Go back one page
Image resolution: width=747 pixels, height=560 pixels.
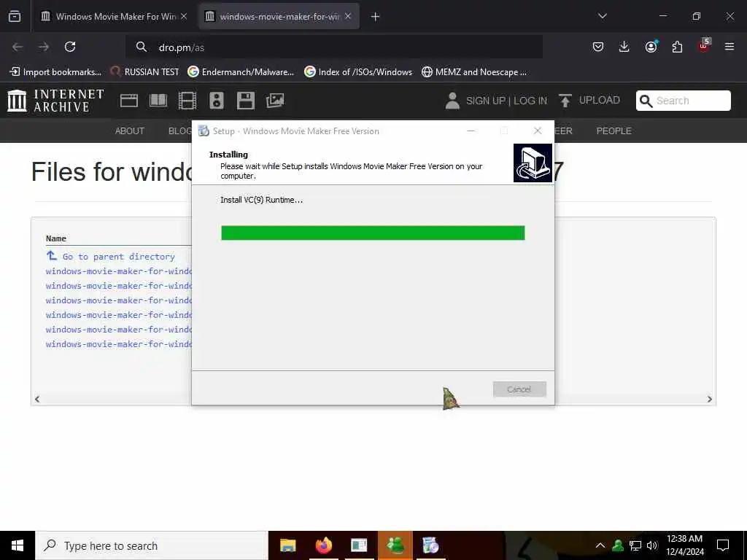(x=18, y=47)
